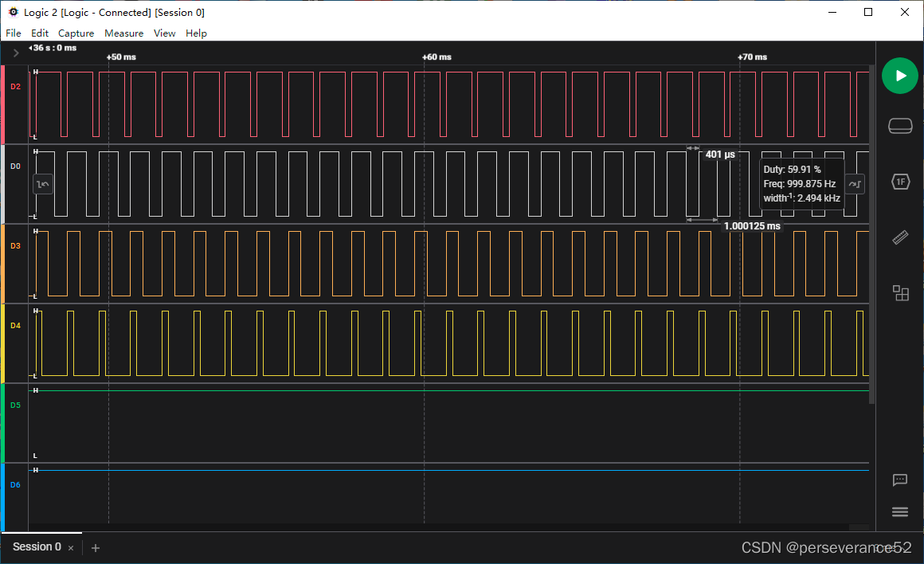Screen dimensions: 924x564
Task: Close the Session 0 tab
Action: 70,548
